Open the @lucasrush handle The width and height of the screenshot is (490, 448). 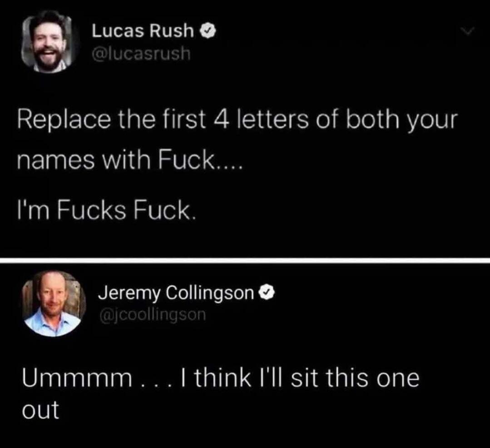[141, 54]
